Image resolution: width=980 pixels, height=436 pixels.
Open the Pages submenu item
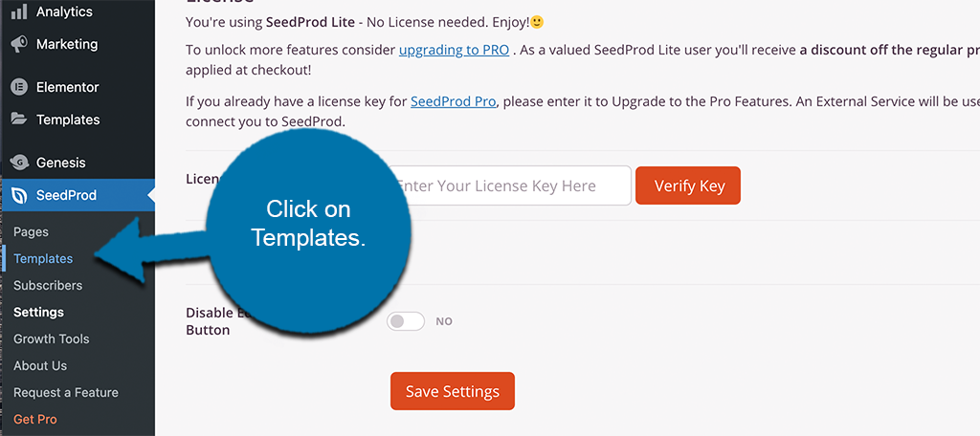click(32, 231)
